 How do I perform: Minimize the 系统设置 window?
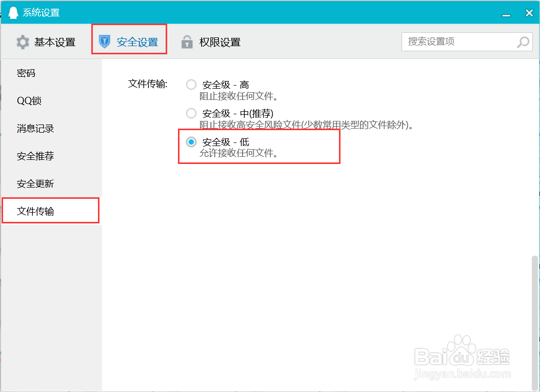506,14
